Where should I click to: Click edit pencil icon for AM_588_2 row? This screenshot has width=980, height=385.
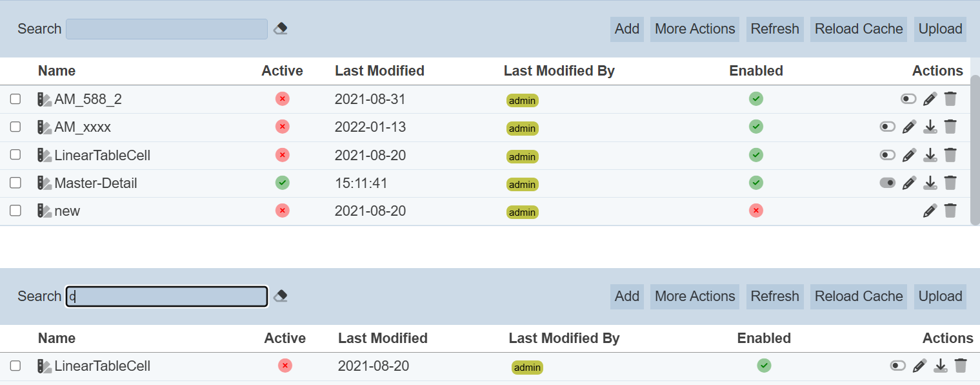coord(930,99)
